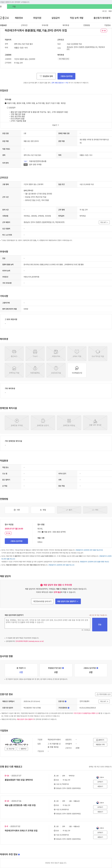This screenshot has height=868, width=112.
Task: Open the 채용정보 top menu
Action: 19,18
